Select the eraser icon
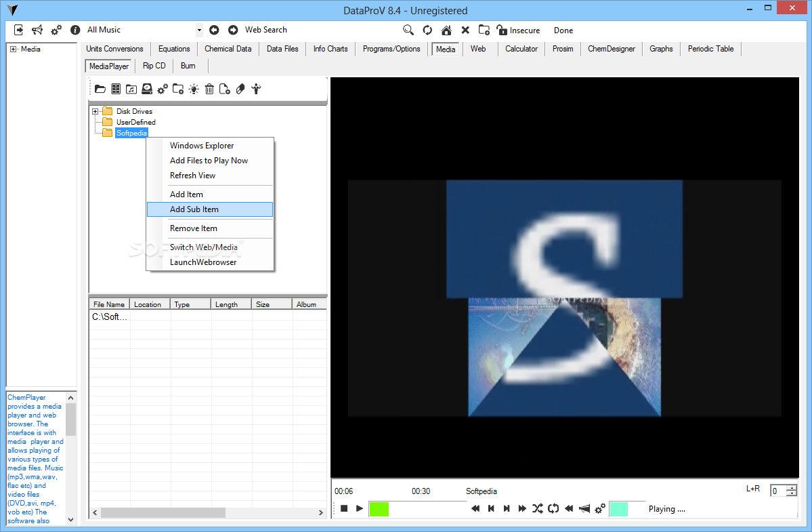812x532 pixels. (240, 89)
